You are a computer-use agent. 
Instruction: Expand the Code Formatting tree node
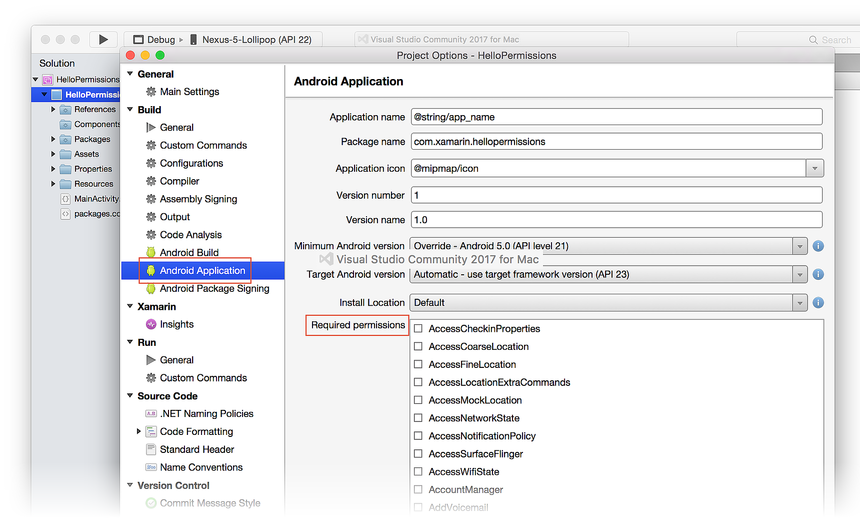139,432
